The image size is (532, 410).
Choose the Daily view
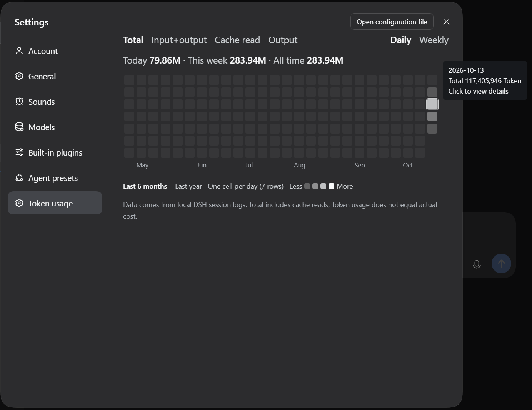click(x=400, y=40)
